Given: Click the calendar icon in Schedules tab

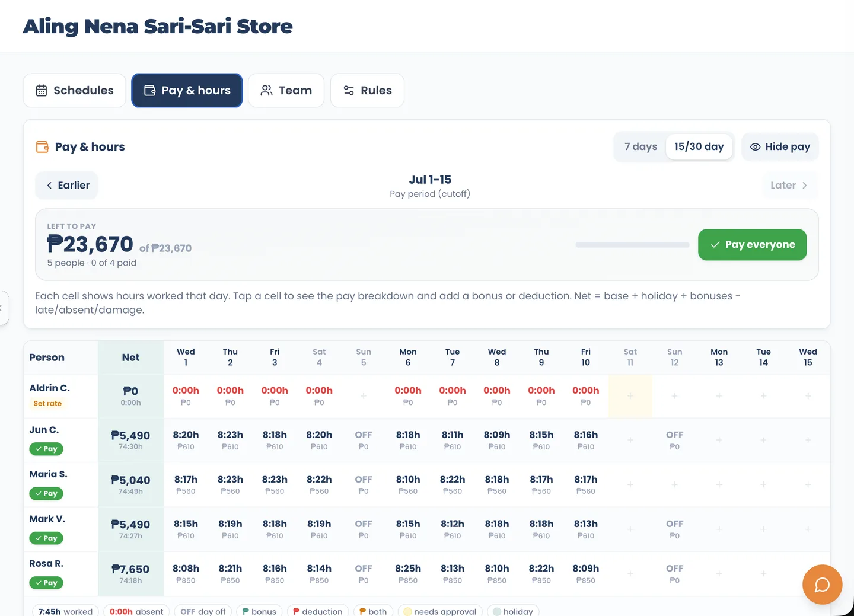Looking at the screenshot, I should 42,91.
